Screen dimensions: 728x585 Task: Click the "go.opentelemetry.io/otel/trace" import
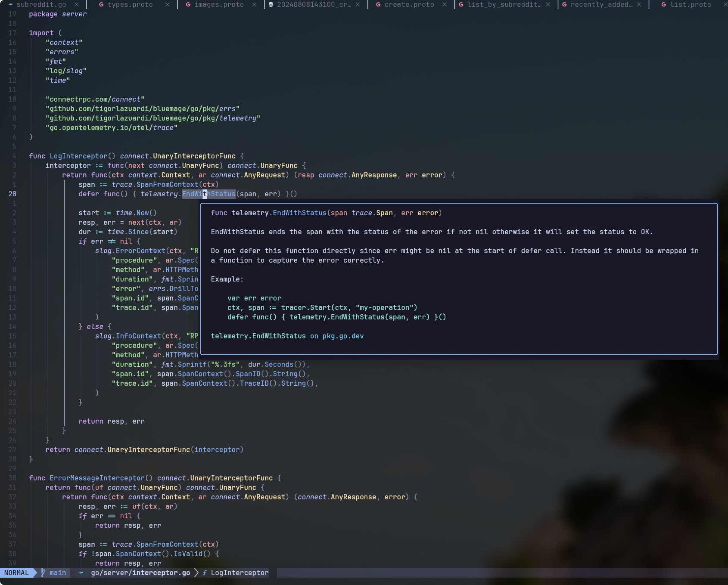coord(112,127)
